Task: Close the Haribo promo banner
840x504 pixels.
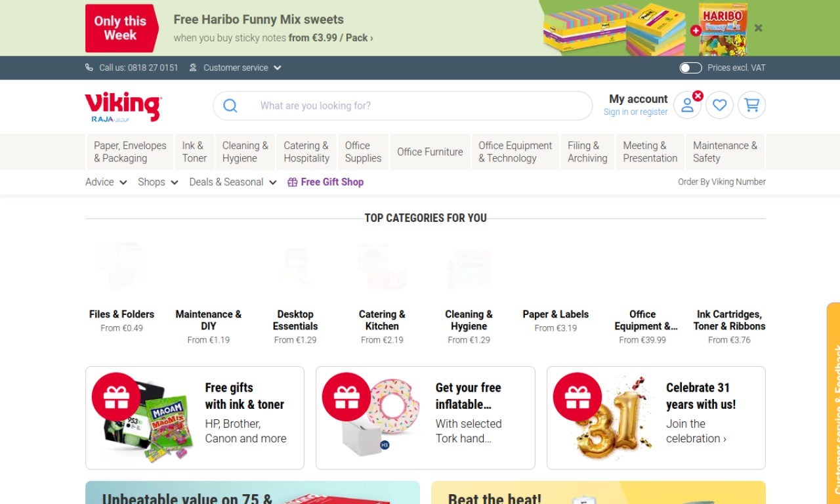Action: click(759, 28)
